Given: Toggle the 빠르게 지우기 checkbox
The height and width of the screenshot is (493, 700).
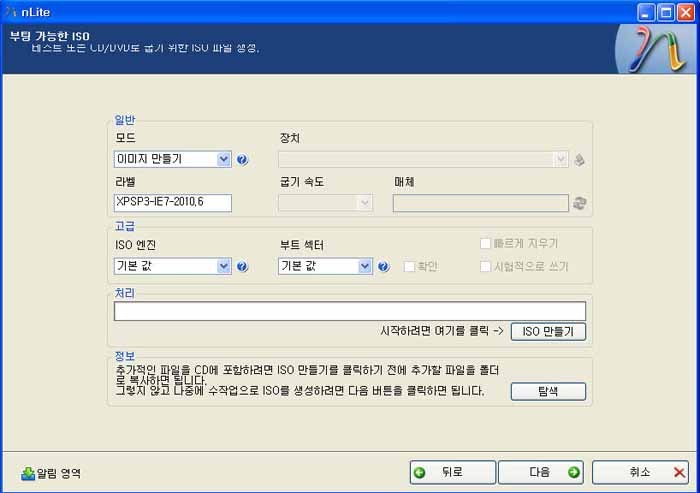Looking at the screenshot, I should click(x=485, y=243).
